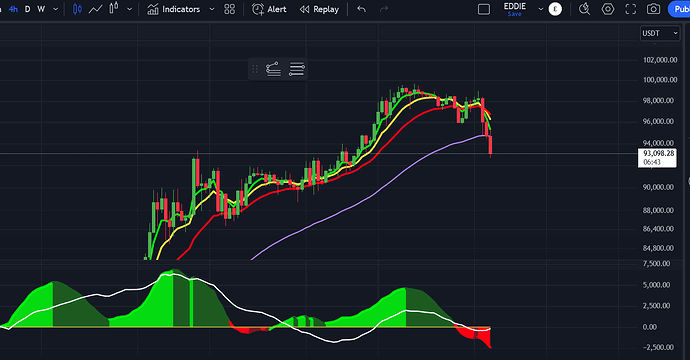Screen dimensions: 690x360
Task: Toggle fullscreen mode
Action: (x=631, y=9)
